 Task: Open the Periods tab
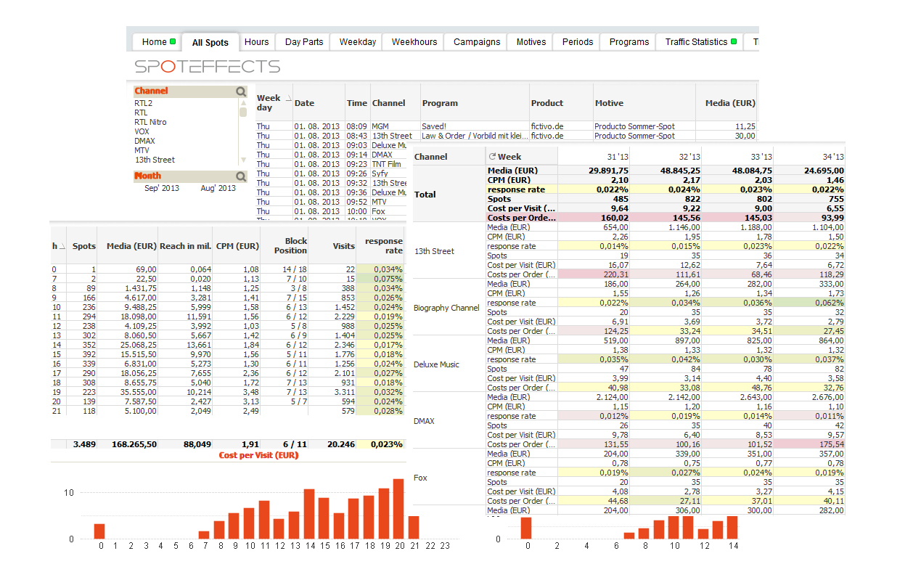(578, 42)
